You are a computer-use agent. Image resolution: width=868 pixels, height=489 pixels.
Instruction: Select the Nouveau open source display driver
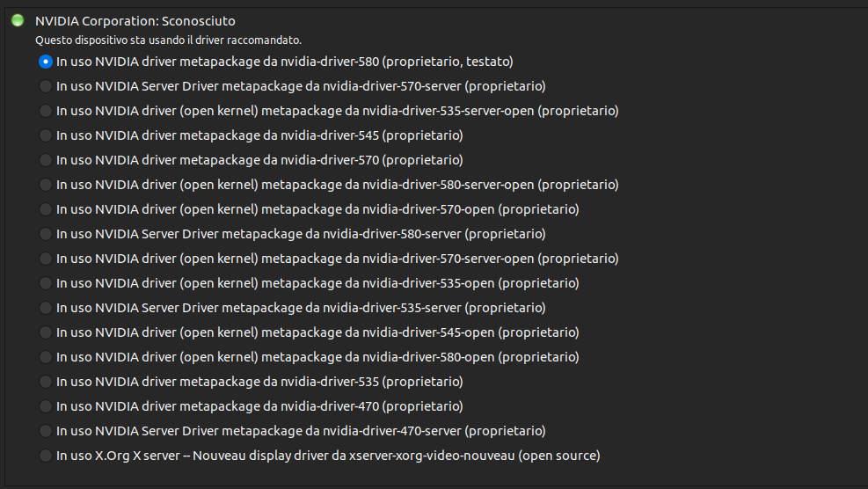(46, 456)
